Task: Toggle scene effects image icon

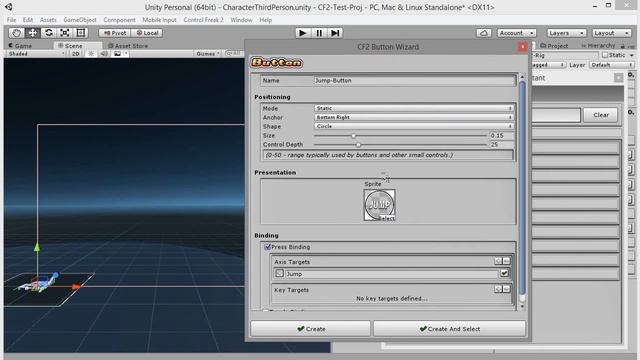Action: 117,54
